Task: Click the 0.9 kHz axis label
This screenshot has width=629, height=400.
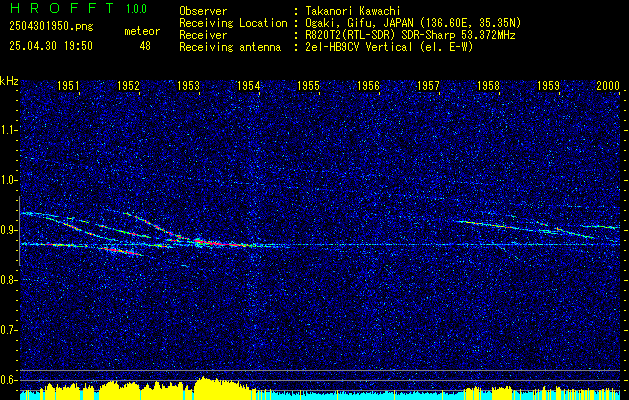Action: click(8, 230)
